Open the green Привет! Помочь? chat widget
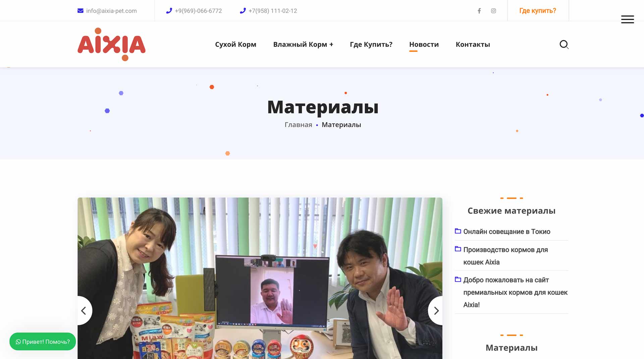This screenshot has height=359, width=644. (43, 342)
